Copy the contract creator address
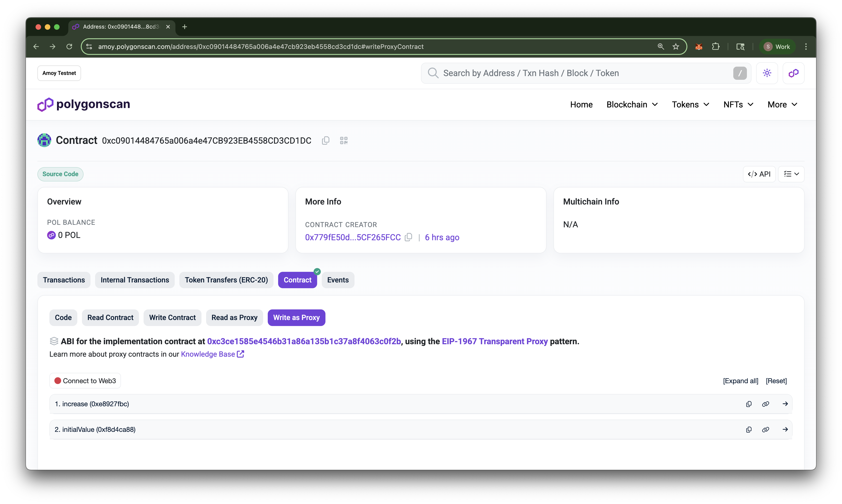842x504 pixels. pos(409,237)
